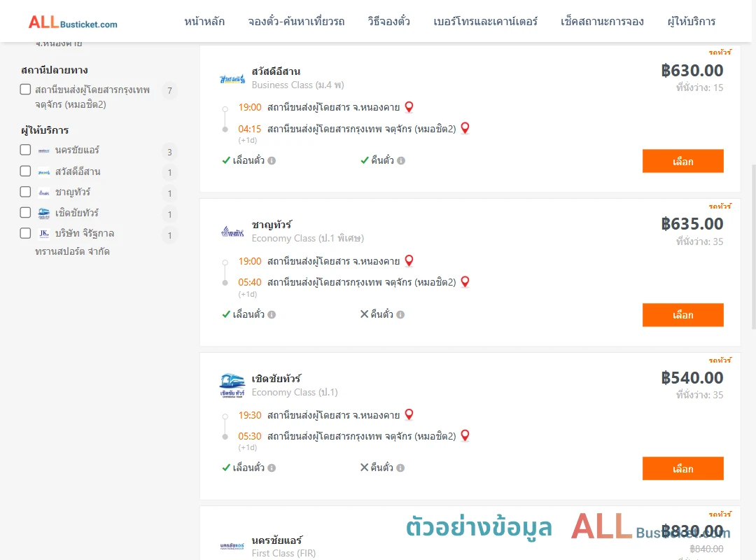Click the สวัสดีอีสาน filter logo icon
This screenshot has height=560, width=756.
pos(44,172)
